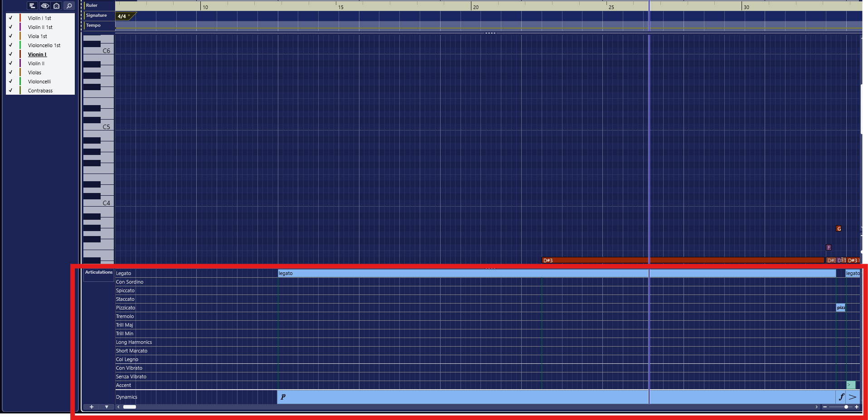Uncheck Vionin I track visibility
Viewport: 868px width, 420px height.
coord(10,54)
